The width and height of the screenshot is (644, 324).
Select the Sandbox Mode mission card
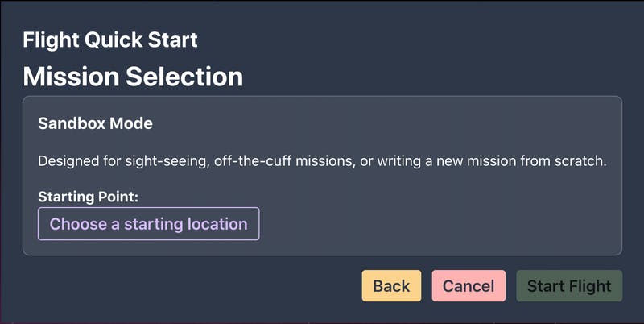(323, 176)
